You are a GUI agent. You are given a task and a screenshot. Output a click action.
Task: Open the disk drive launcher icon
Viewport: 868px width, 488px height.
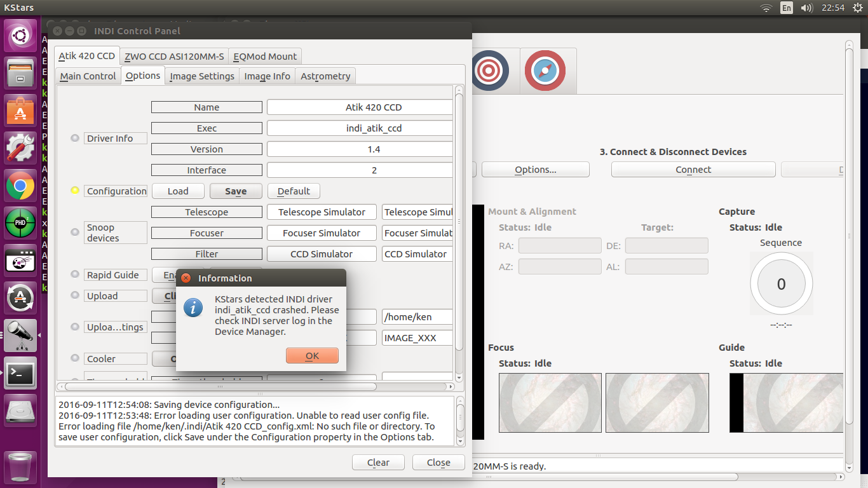click(20, 410)
